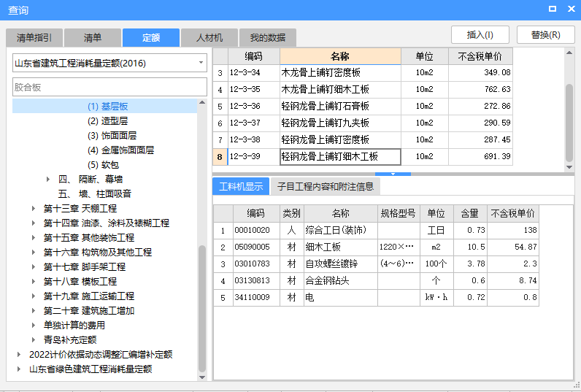The image size is (581, 392).
Task: Expand 第十四章 油漆、涂料及裱糊工程 arrow
Action: click(x=34, y=223)
